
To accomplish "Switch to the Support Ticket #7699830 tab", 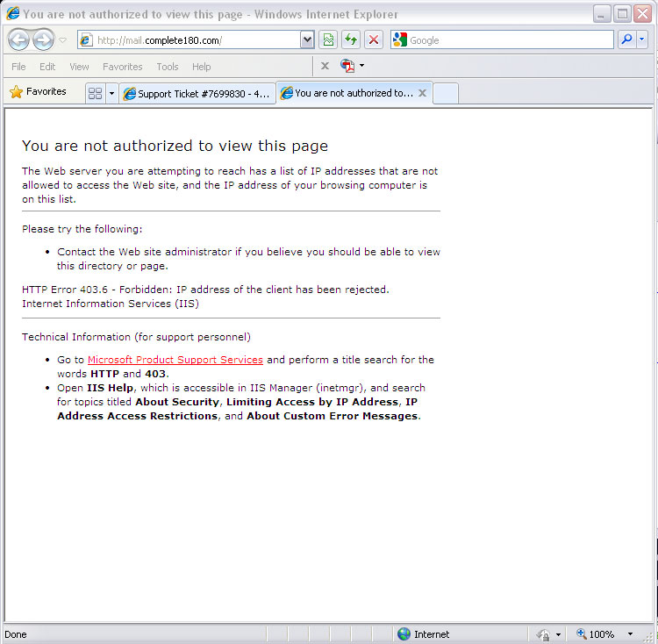I will point(197,94).
